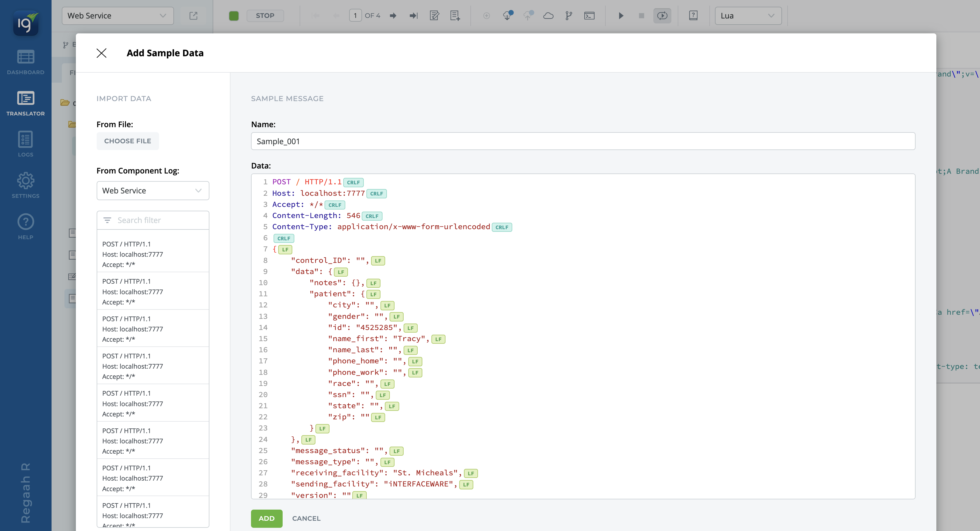
Task: Click CANCEL in the dialog
Action: coord(306,518)
